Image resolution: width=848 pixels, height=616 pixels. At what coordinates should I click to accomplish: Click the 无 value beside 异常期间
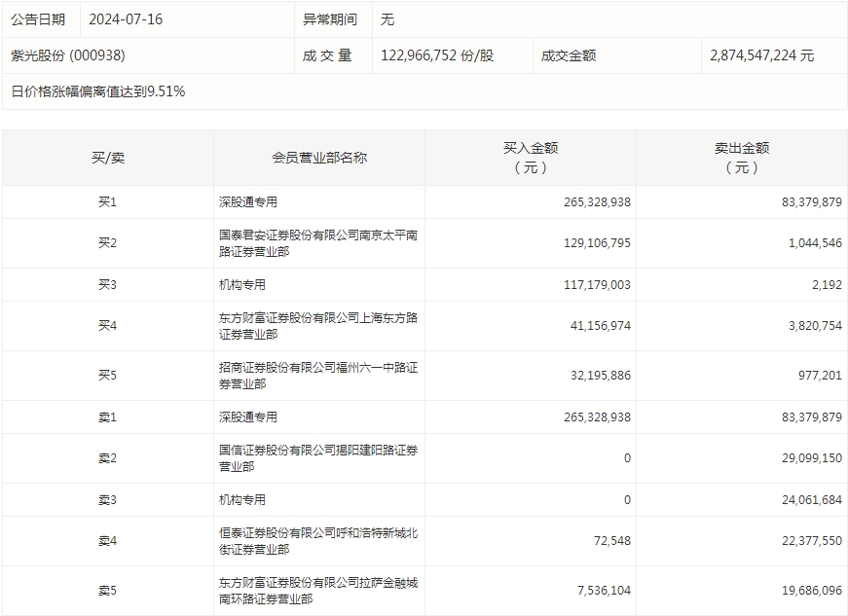pyautogui.click(x=387, y=19)
